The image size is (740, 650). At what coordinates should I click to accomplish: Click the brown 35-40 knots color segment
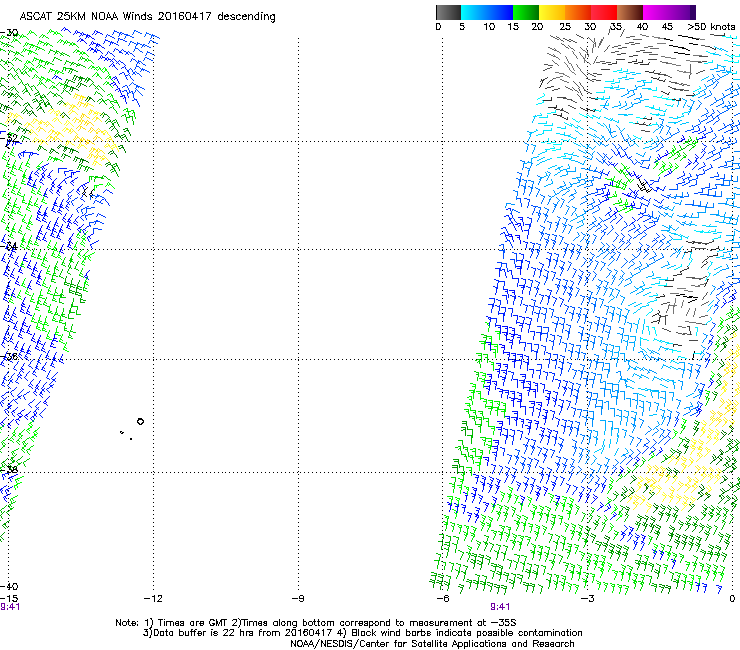[x=630, y=12]
